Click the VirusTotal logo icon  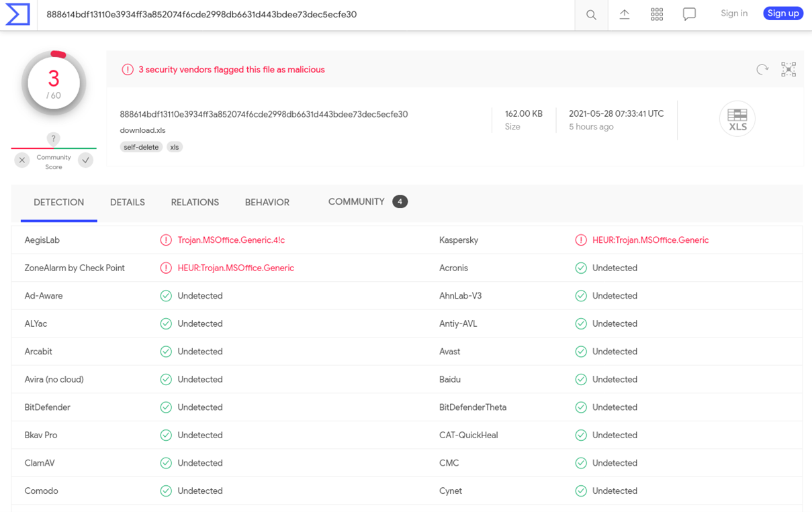point(17,14)
